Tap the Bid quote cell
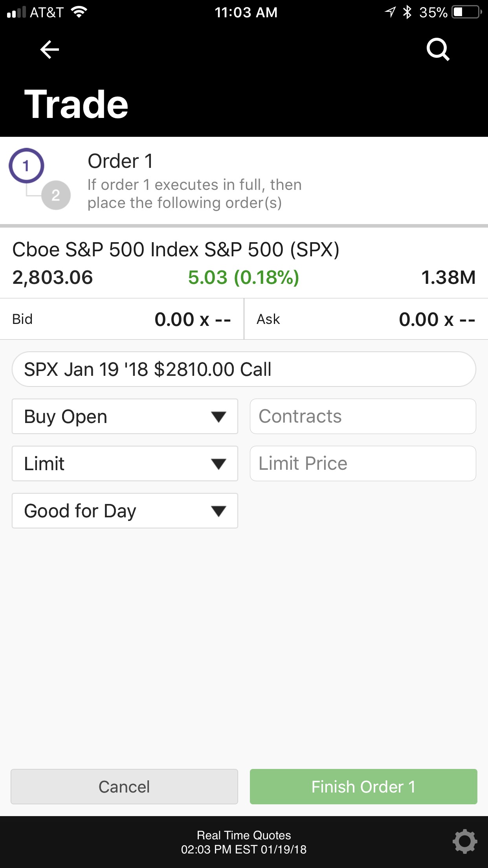This screenshot has width=488, height=868. tap(122, 319)
